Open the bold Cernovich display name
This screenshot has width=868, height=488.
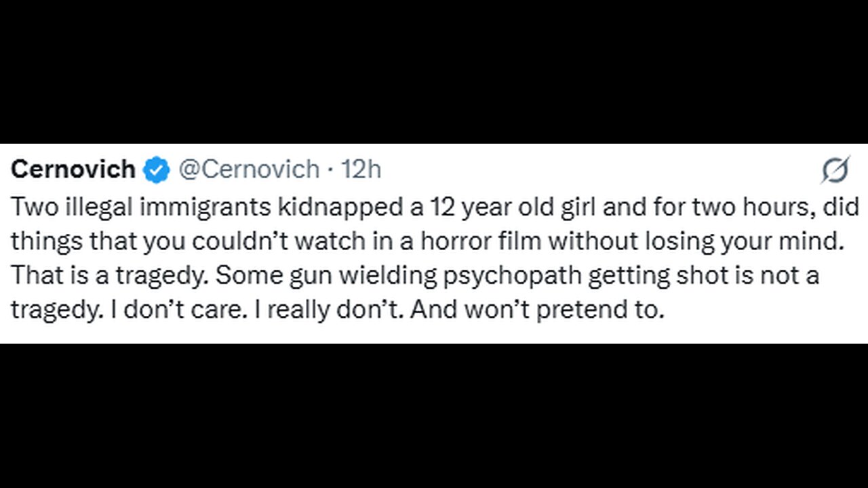click(x=73, y=169)
